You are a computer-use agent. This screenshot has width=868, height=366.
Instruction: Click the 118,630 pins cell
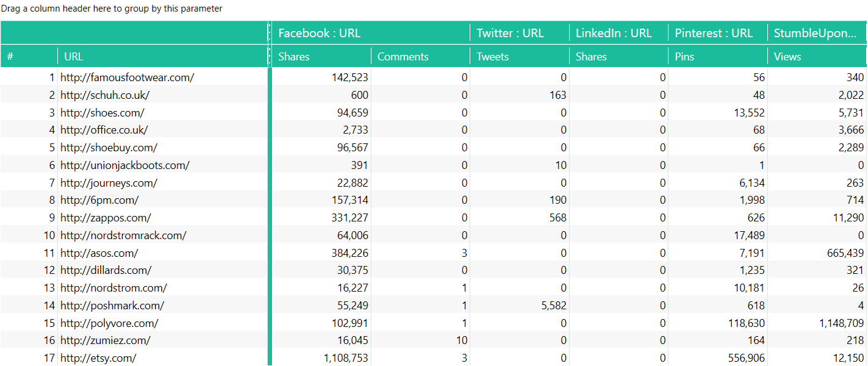coord(717,323)
